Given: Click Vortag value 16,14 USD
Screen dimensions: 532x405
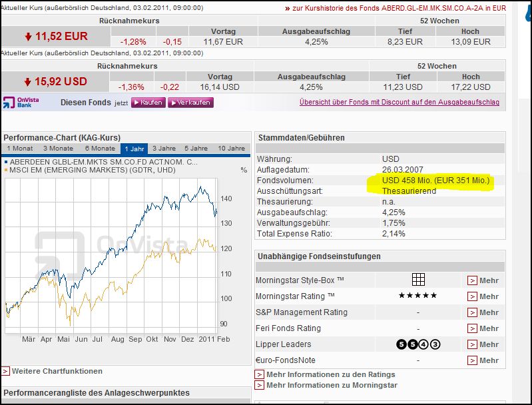Looking at the screenshot, I should click(x=220, y=87).
